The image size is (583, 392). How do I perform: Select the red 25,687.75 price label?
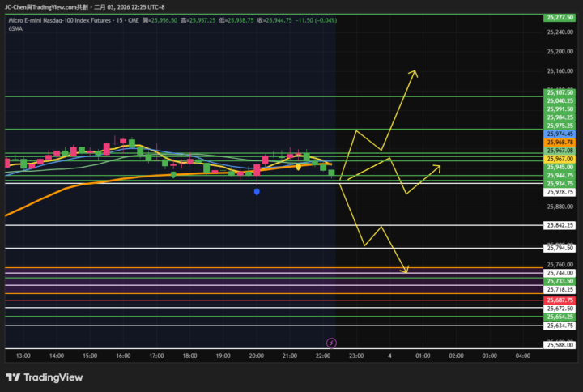coord(560,300)
